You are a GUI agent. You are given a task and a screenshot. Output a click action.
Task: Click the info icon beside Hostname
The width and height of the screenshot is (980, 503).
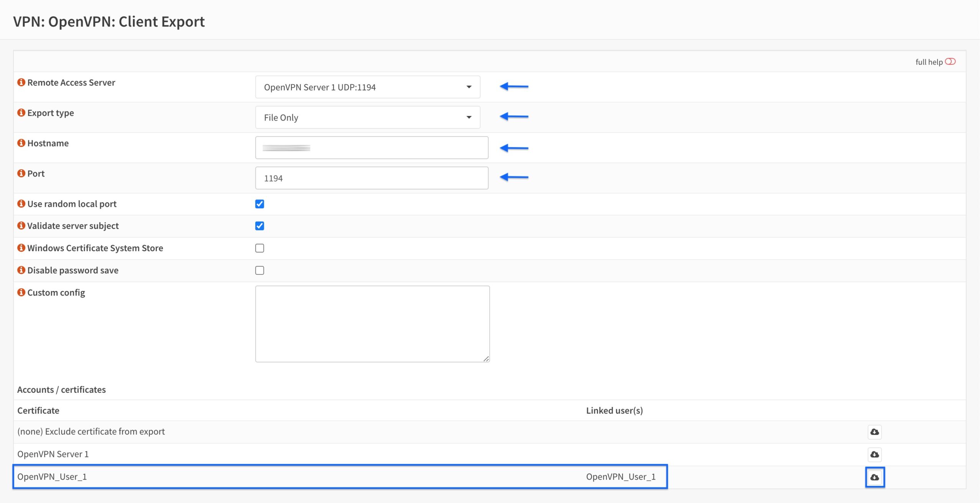[21, 142]
